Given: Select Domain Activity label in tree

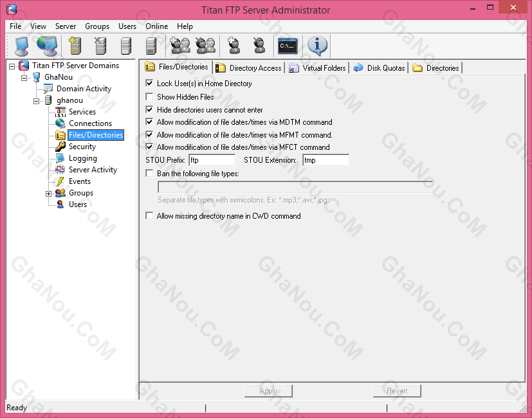Looking at the screenshot, I should [84, 89].
